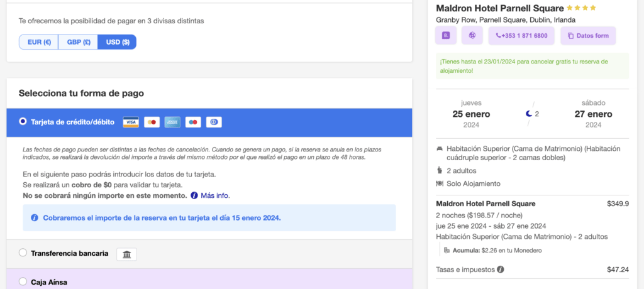Click the person icon beside 2 adultos
Viewport: 644px width, 289px height.
point(440,170)
